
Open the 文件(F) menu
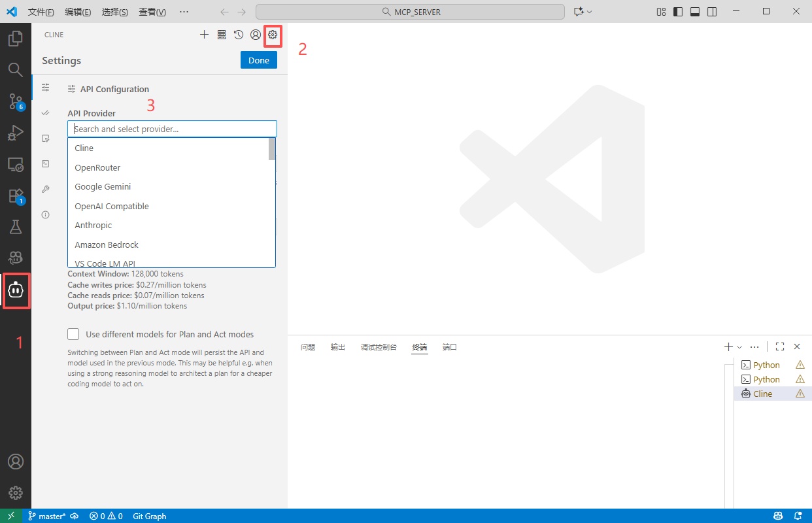tap(41, 12)
